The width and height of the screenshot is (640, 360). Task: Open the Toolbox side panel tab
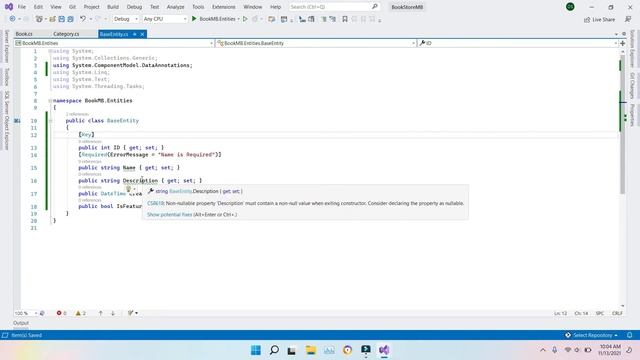(6, 77)
